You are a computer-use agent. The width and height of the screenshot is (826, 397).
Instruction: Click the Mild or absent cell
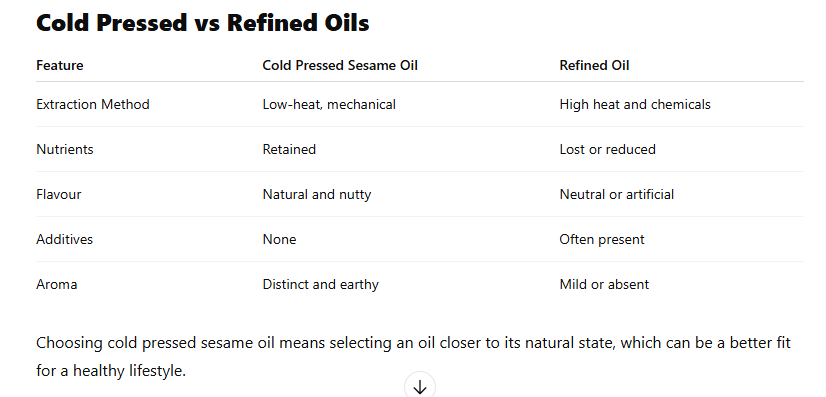604,284
